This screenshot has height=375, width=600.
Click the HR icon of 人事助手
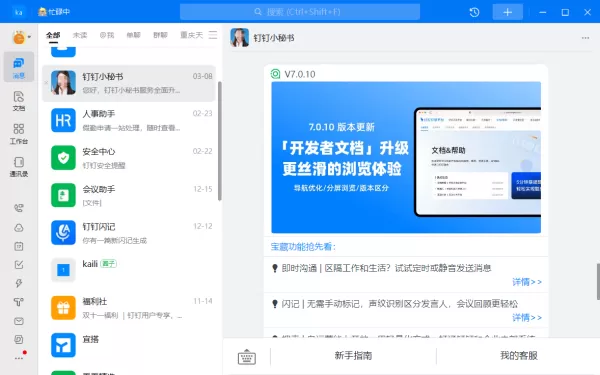coord(63,120)
